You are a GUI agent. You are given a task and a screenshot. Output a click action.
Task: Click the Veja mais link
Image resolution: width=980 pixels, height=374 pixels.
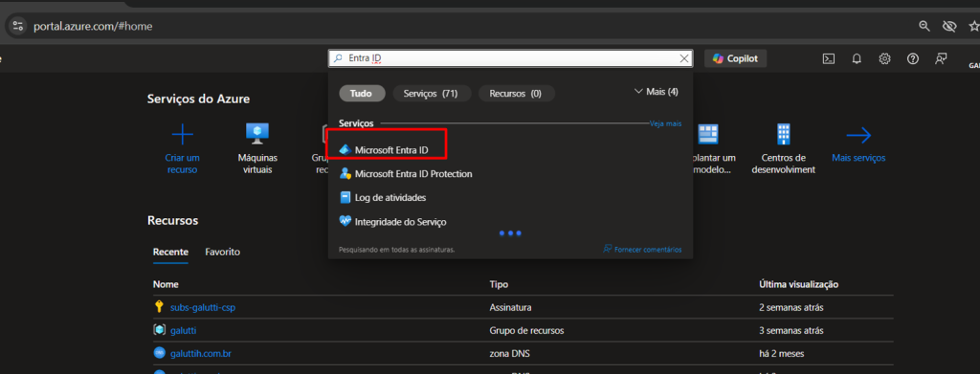(665, 123)
